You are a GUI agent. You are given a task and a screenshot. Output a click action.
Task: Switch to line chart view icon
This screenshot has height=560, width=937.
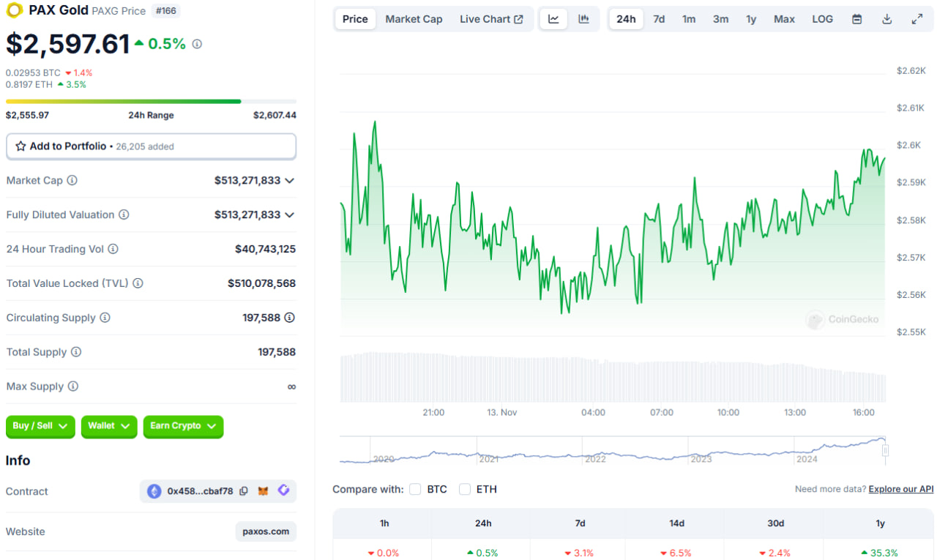point(553,19)
